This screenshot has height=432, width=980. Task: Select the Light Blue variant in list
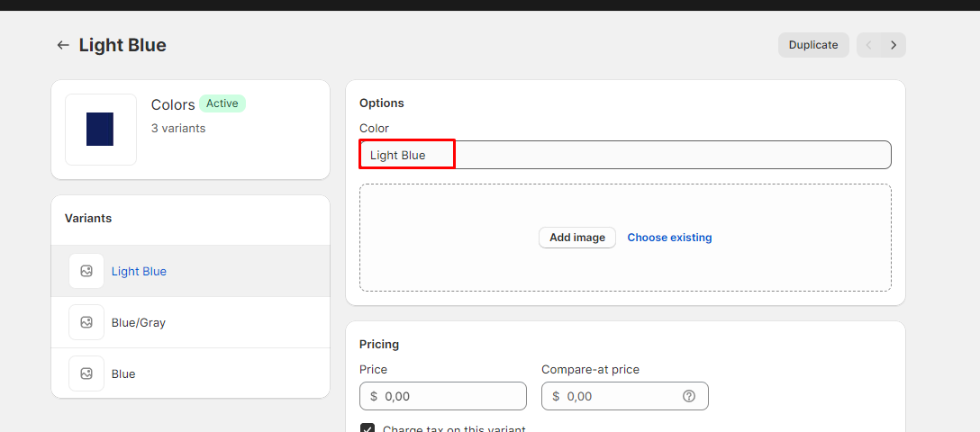click(x=139, y=271)
